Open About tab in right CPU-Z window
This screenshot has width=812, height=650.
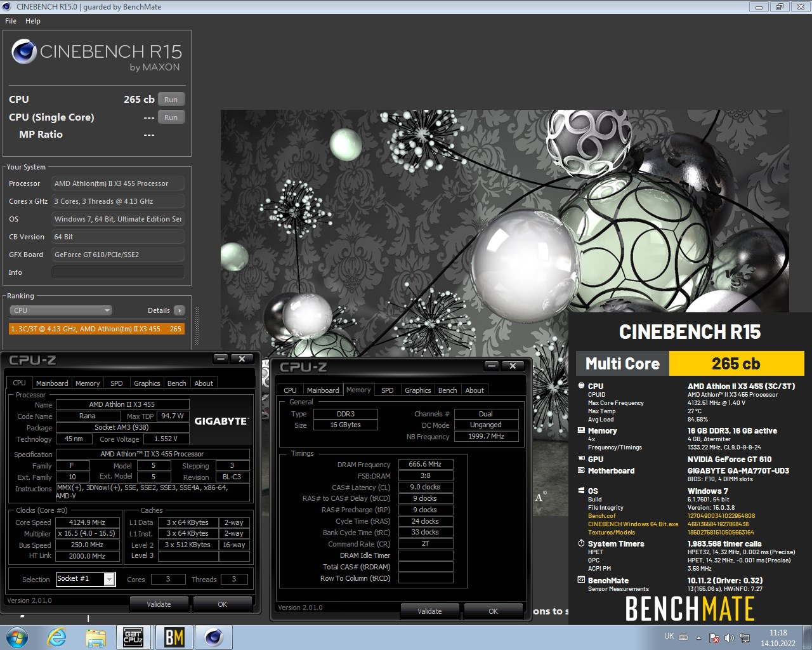(x=475, y=390)
